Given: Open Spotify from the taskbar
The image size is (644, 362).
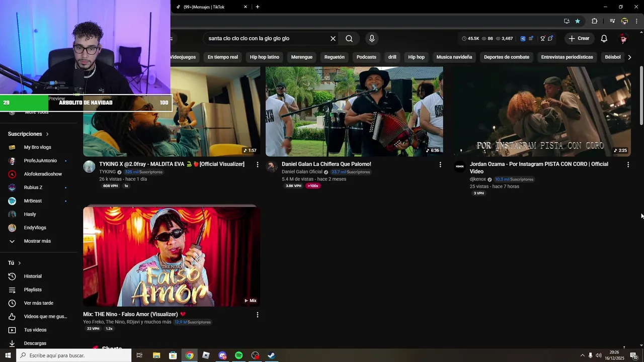Looking at the screenshot, I should pos(239,355).
